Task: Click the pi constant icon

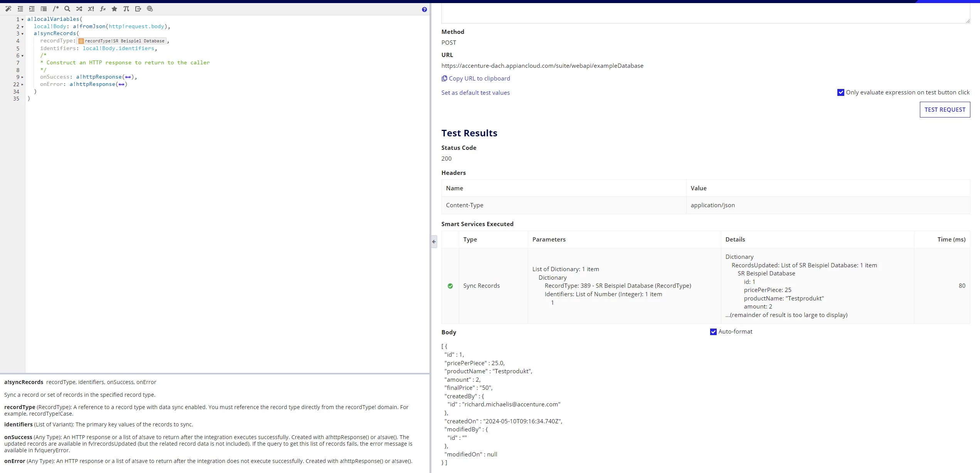Action: pos(126,9)
